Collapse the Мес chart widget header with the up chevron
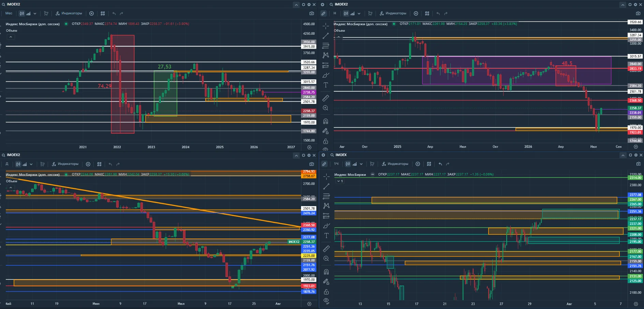 pos(296,4)
